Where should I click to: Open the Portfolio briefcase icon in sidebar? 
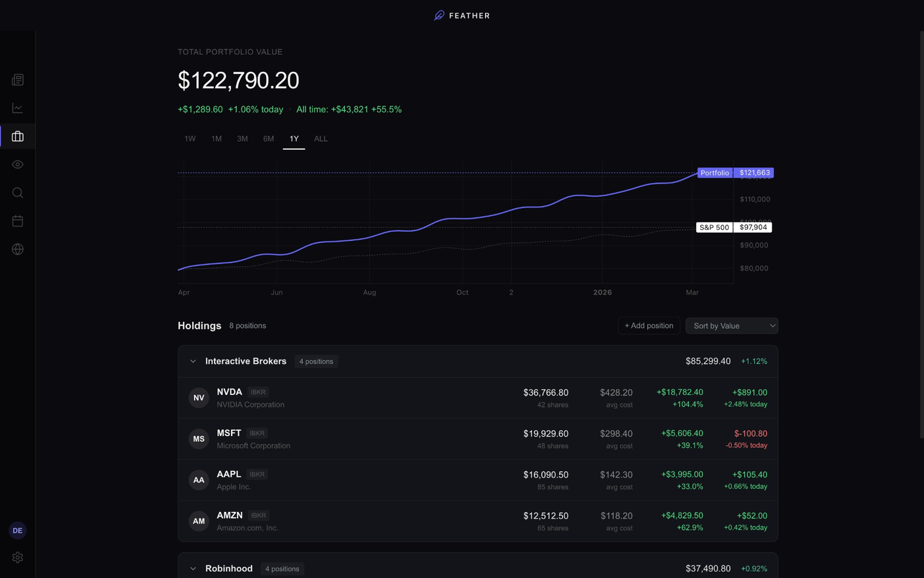pyautogui.click(x=17, y=136)
